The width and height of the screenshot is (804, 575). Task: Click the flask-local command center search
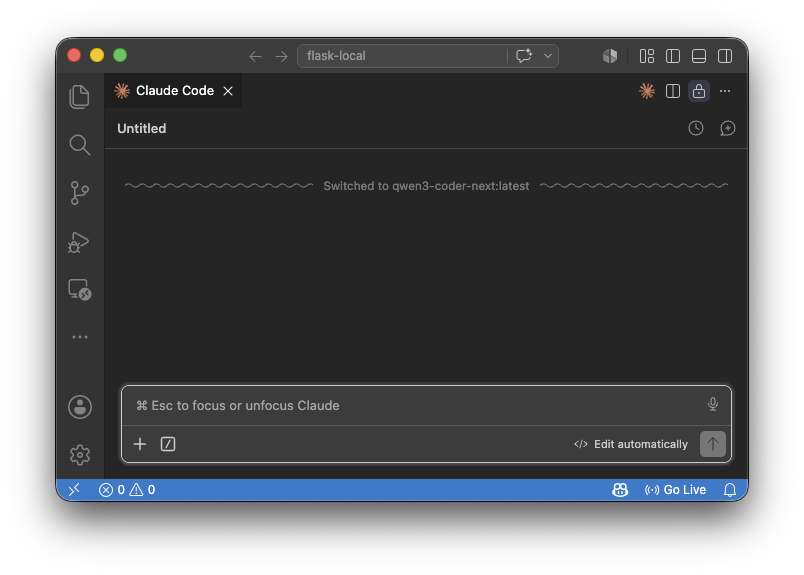point(401,56)
